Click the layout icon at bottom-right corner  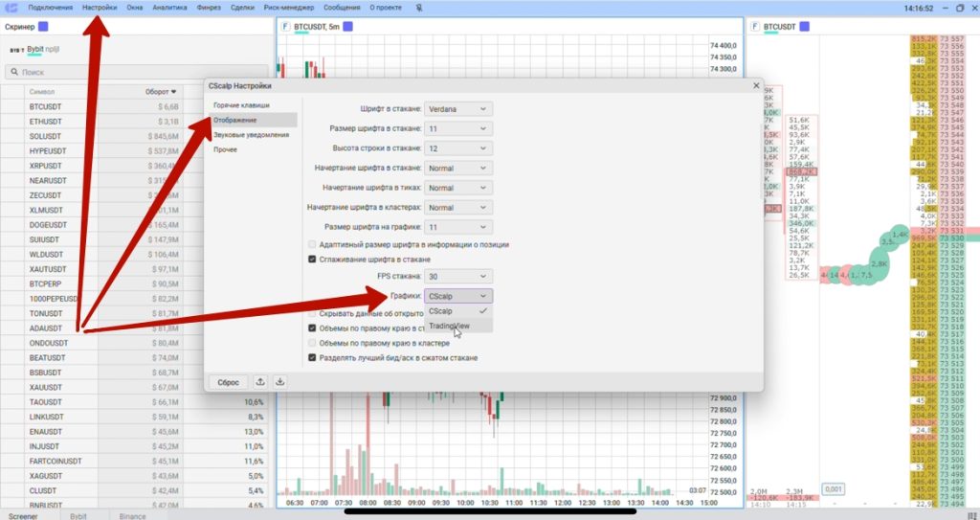coord(970,515)
